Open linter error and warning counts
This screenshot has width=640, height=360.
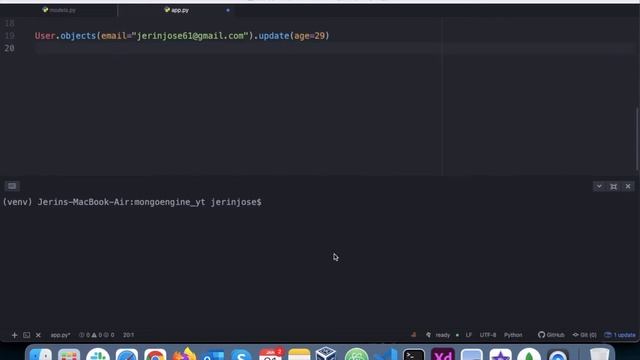click(96, 335)
